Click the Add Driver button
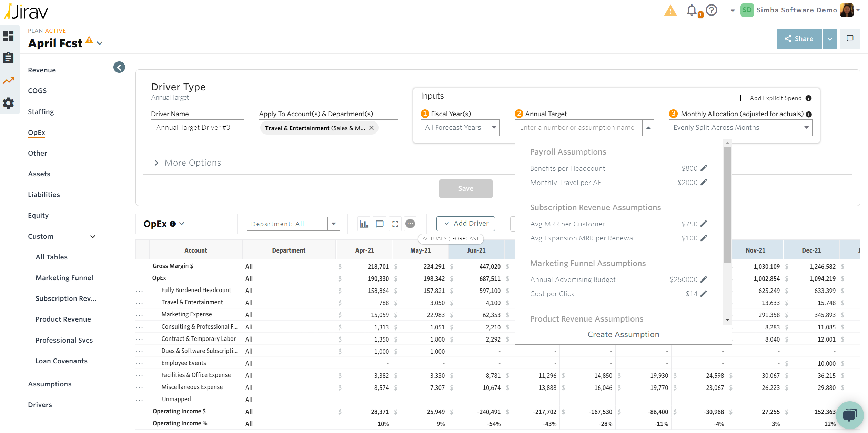The width and height of the screenshot is (868, 433). [x=465, y=224]
